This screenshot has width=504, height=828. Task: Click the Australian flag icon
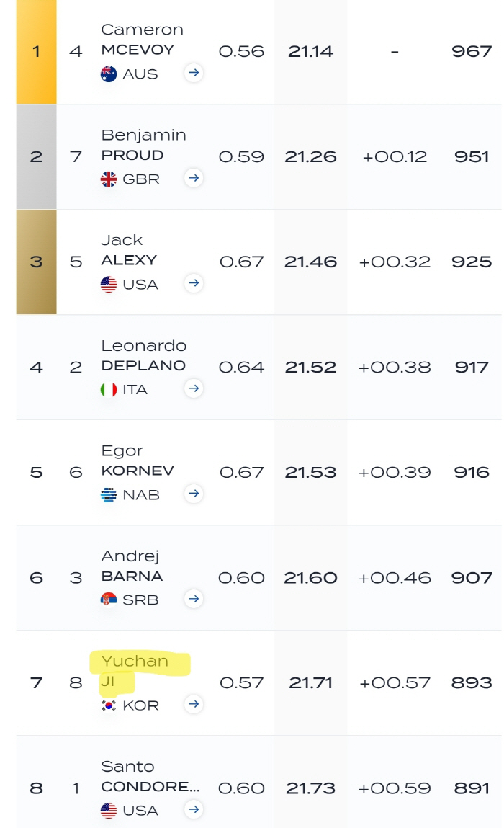click(x=109, y=74)
